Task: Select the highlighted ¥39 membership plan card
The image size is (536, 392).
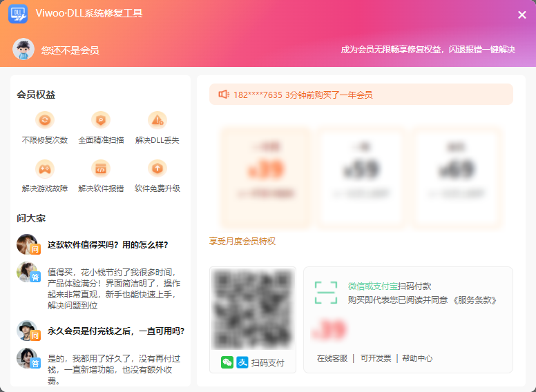Action: (x=265, y=177)
